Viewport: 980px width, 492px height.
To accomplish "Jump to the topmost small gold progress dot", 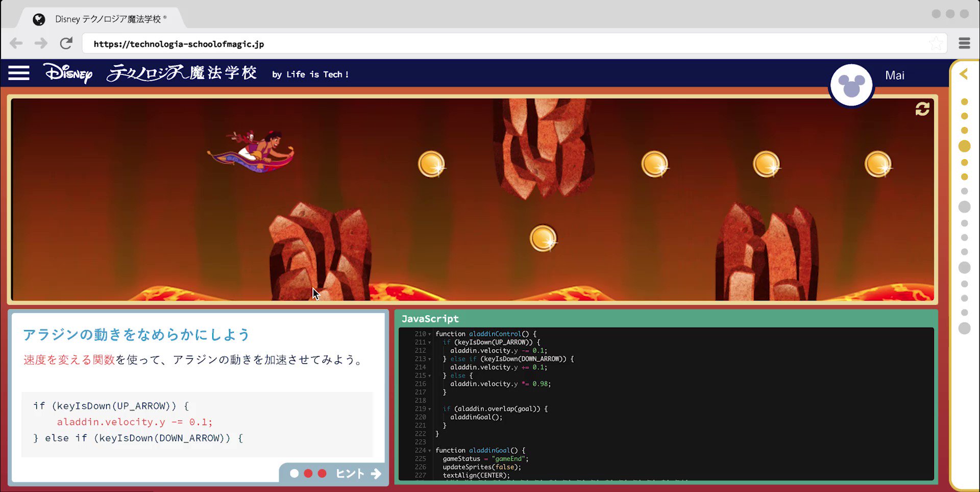I will pos(964,102).
